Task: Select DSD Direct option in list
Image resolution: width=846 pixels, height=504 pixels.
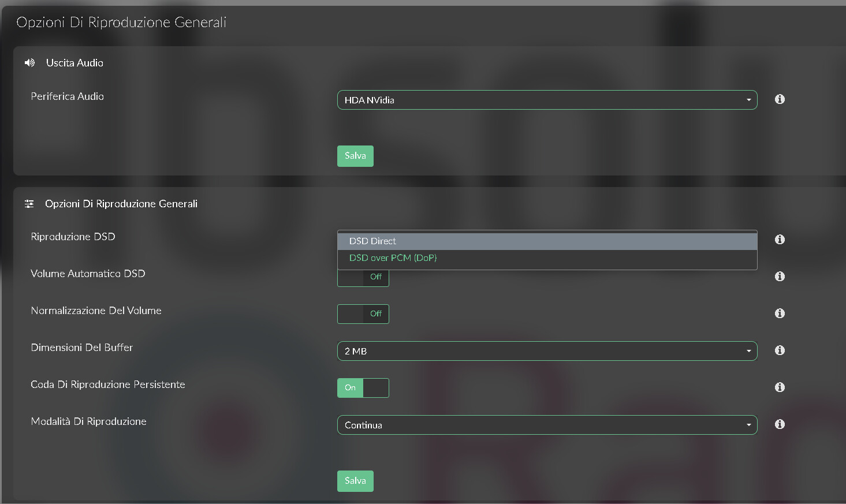Action: 547,241
